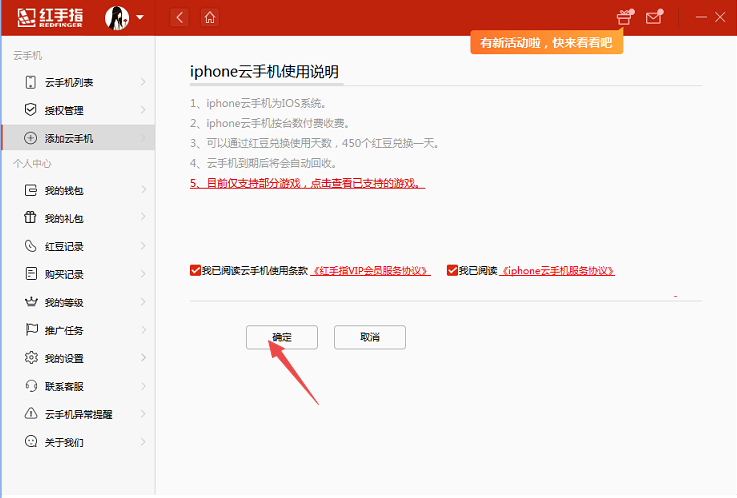
Task: Close the Redfinger window
Action: click(x=720, y=17)
